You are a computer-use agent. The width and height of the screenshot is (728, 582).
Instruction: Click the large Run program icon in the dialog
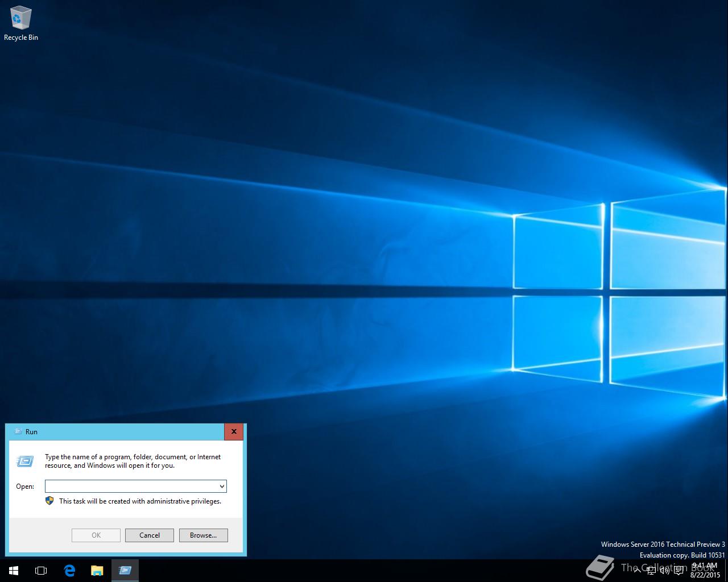(x=25, y=461)
